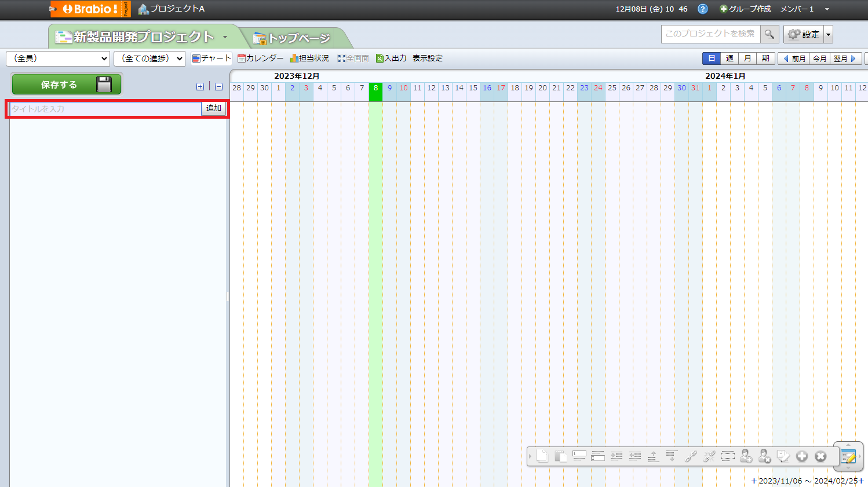Screen dimensions: 868x487
Task: Open the help question mark icon
Action: click(702, 9)
